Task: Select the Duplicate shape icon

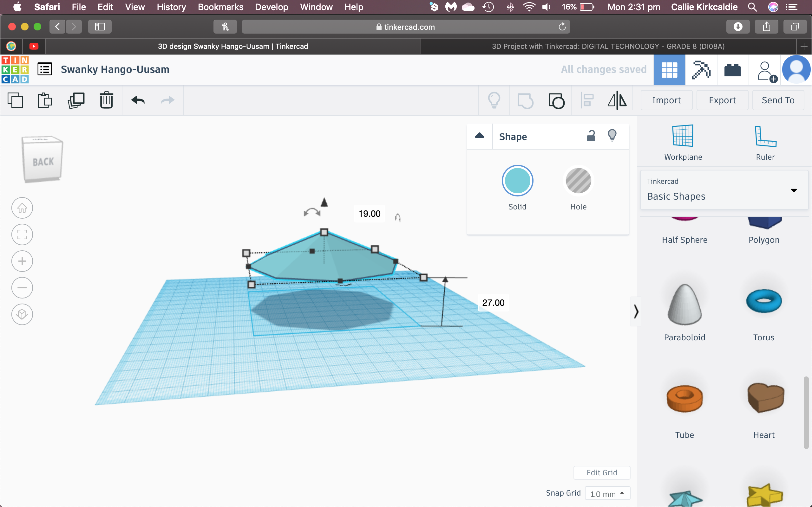Action: tap(76, 100)
